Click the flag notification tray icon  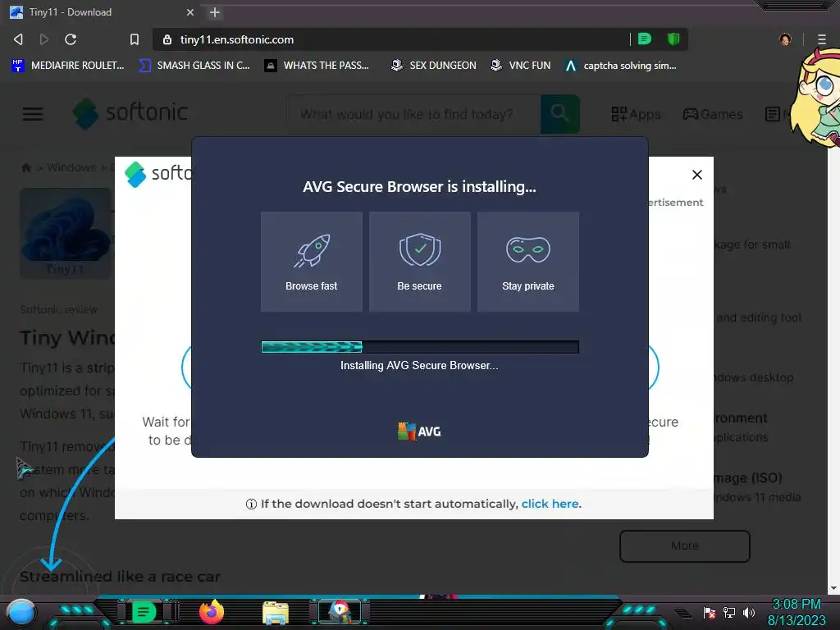pos(710,613)
